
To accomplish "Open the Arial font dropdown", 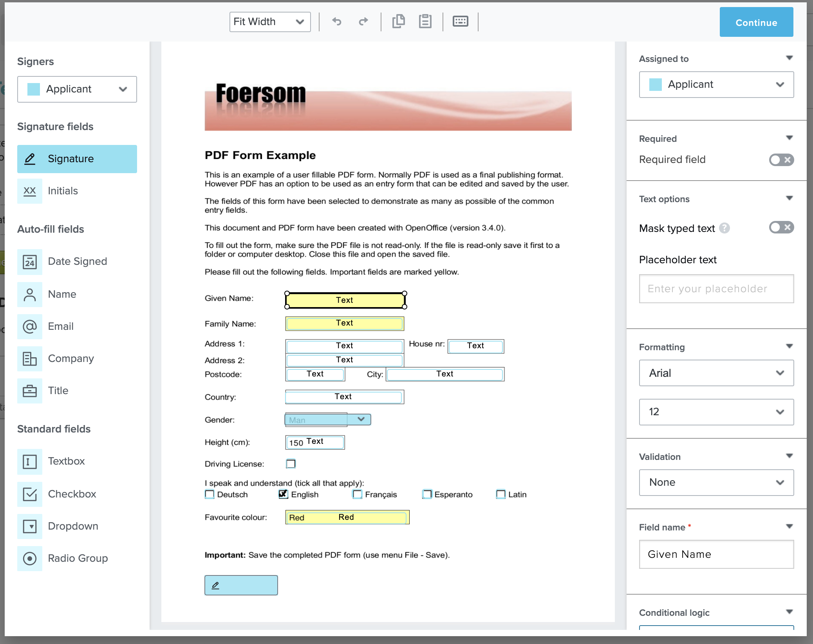I will click(716, 373).
